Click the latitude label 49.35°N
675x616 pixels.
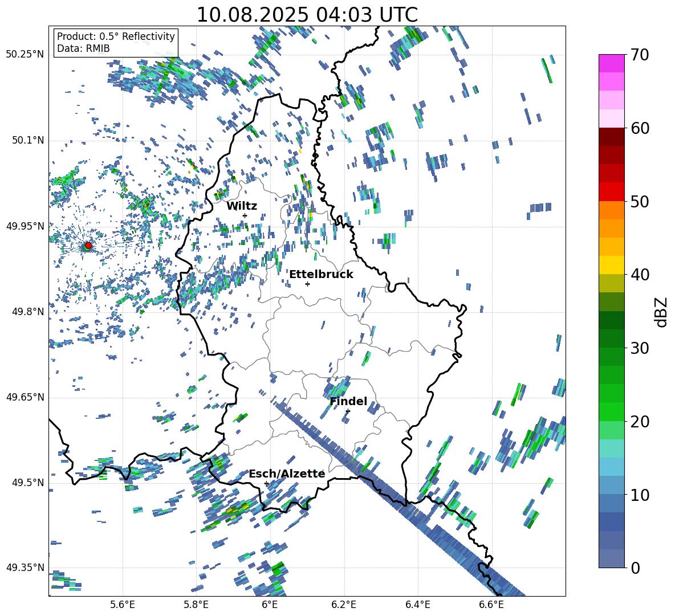(x=25, y=568)
